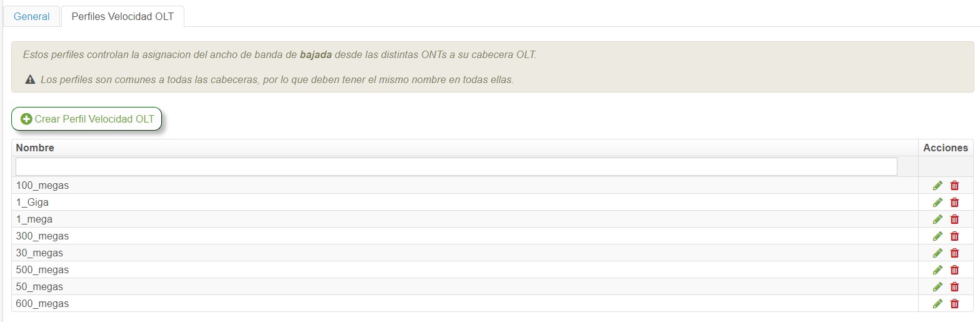Image resolution: width=980 pixels, height=322 pixels.
Task: Focus the Nombre filter text field
Action: click(456, 166)
